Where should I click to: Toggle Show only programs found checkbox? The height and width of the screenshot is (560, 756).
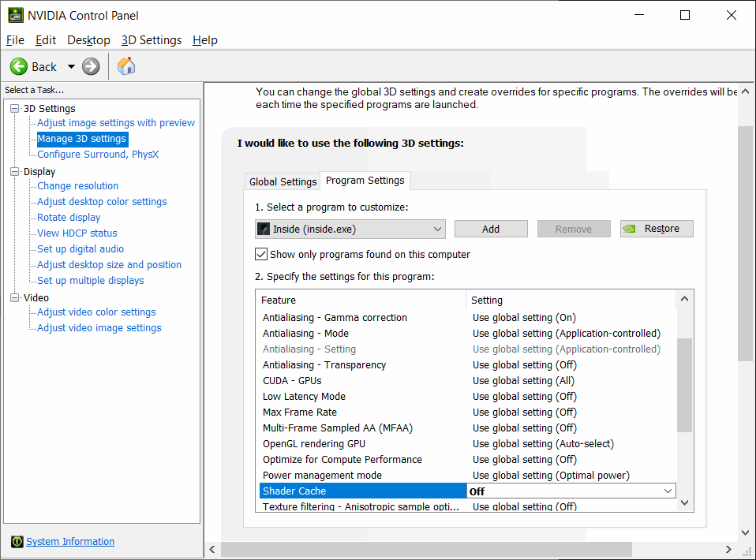coord(261,255)
